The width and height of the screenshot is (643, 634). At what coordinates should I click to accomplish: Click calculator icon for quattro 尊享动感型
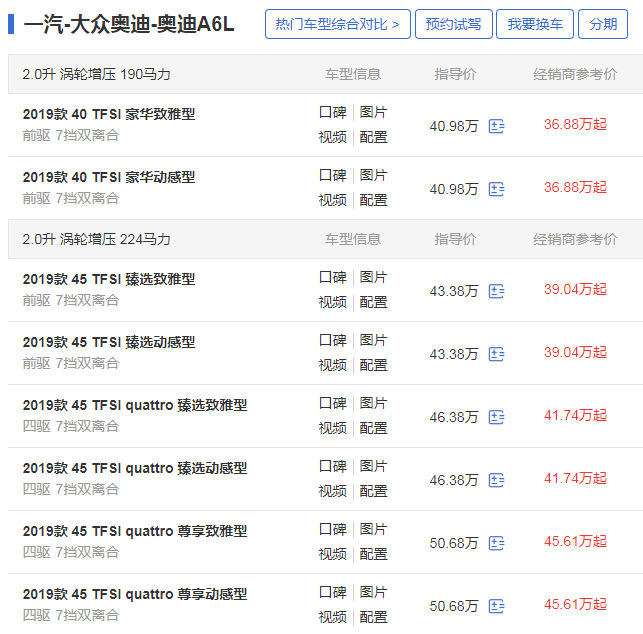pyautogui.click(x=496, y=606)
